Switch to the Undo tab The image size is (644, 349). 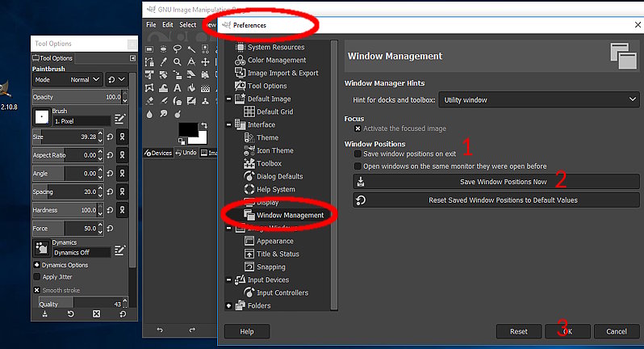(x=185, y=153)
